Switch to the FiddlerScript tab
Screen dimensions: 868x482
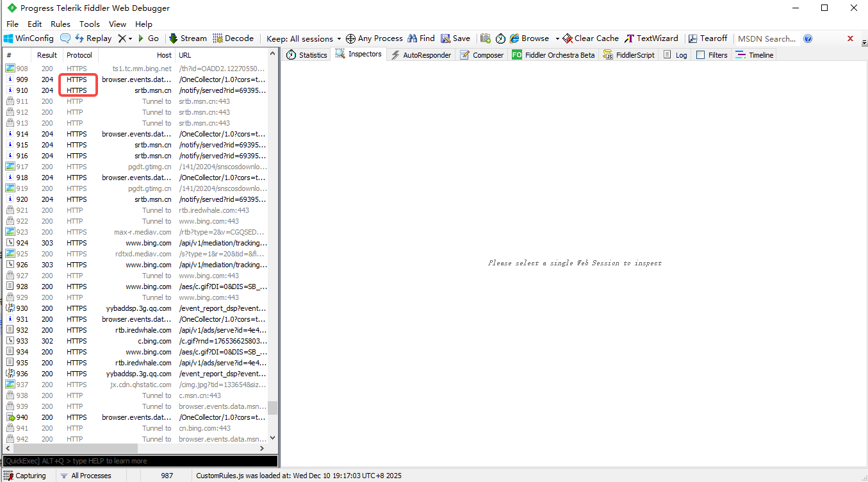[628, 55]
